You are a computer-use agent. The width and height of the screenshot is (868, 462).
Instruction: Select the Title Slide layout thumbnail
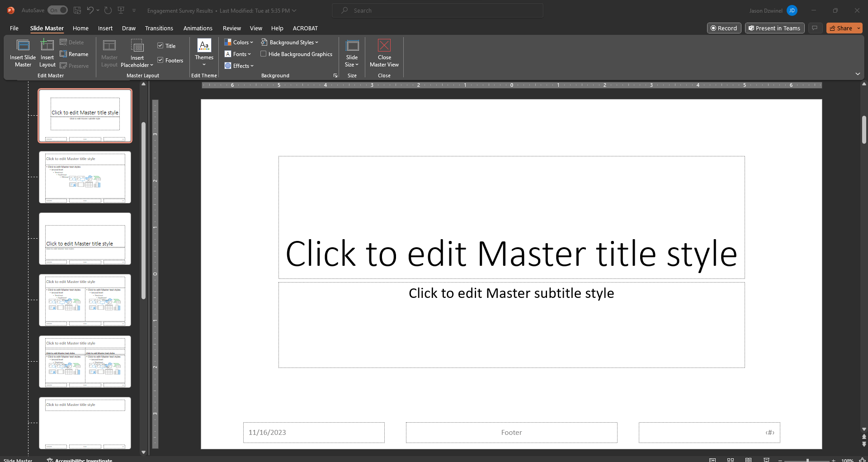[85, 116]
